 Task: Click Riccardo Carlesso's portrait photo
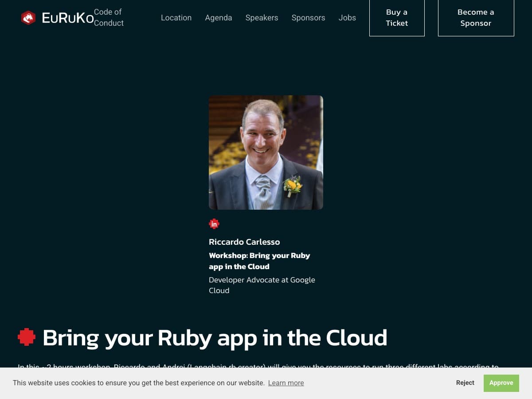pos(266,153)
